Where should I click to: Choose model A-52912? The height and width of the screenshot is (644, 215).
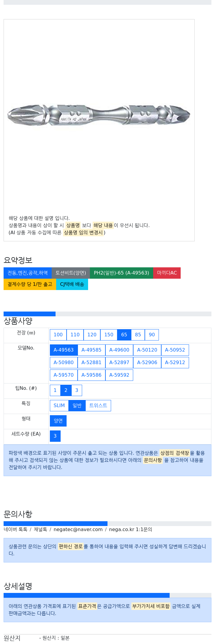pyautogui.click(x=175, y=363)
